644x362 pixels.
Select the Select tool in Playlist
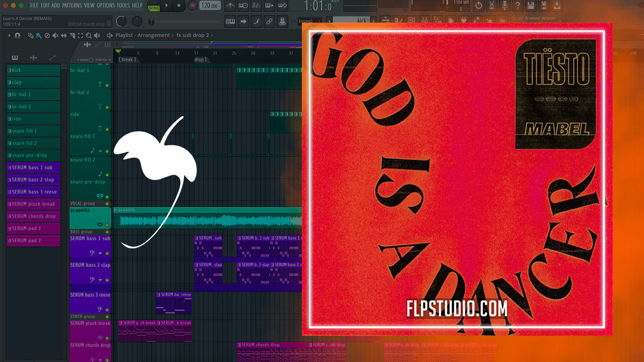pos(80,36)
